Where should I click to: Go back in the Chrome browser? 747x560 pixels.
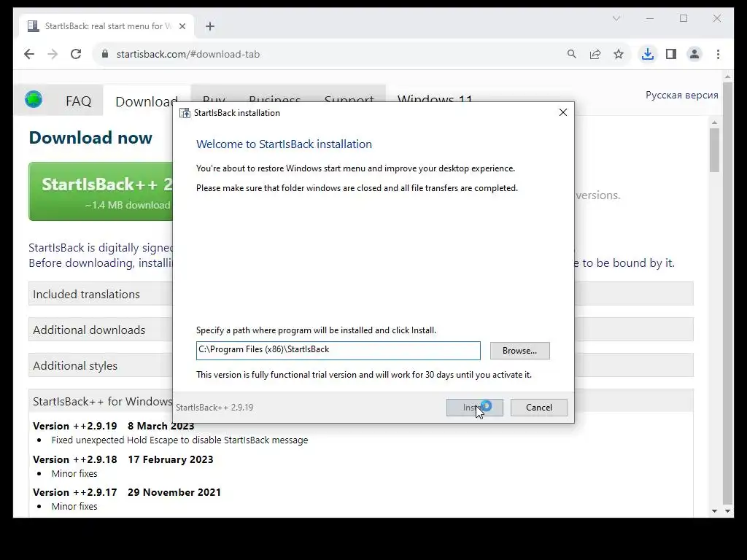[29, 54]
